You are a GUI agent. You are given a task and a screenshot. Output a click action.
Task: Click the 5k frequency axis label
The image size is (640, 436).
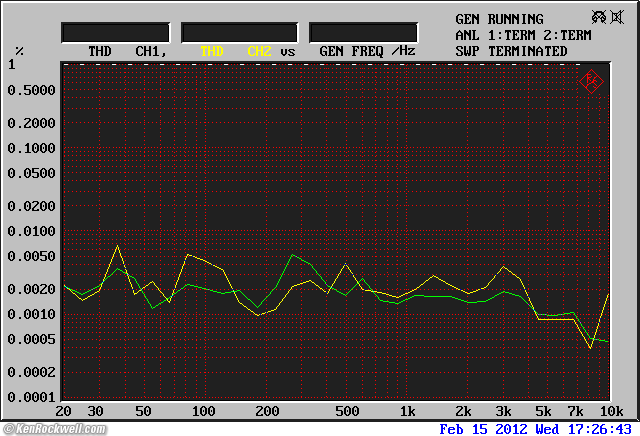tap(543, 411)
